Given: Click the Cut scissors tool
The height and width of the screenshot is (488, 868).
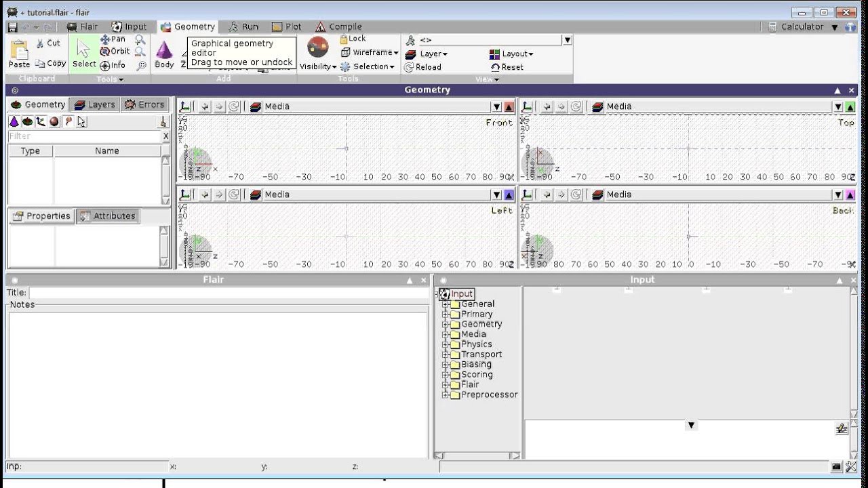Looking at the screenshot, I should [48, 43].
